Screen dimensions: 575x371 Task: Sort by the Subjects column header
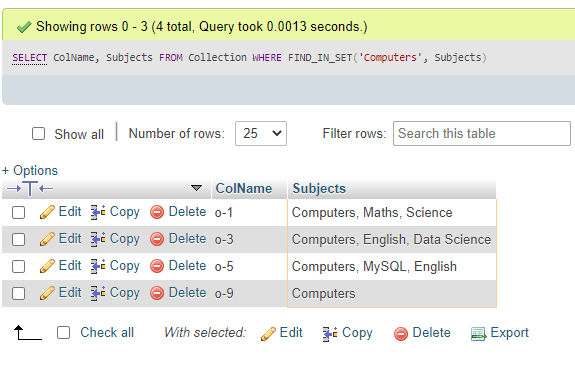319,188
